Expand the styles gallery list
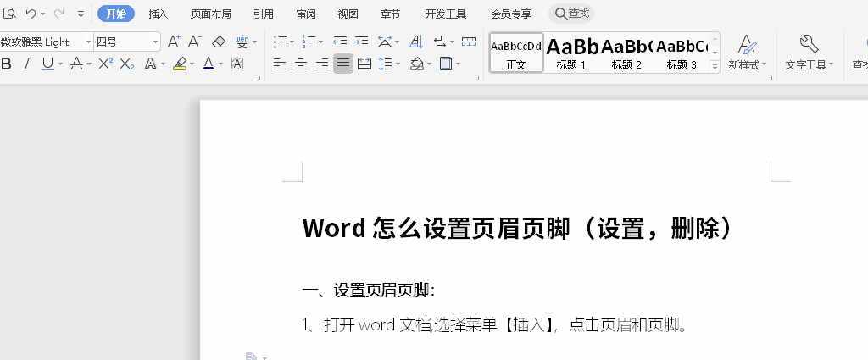This screenshot has width=868, height=360. point(715,67)
